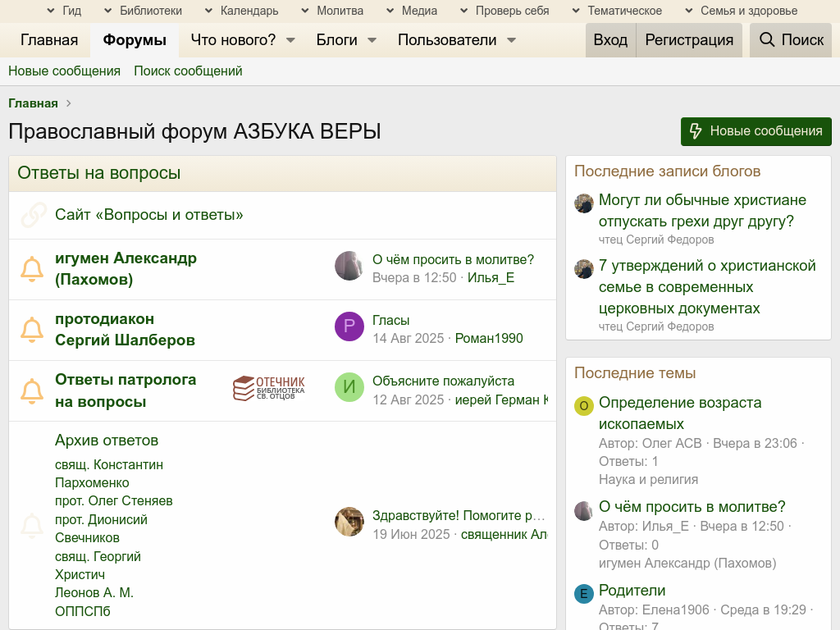Viewport: 840px width, 630px height.
Task: Expand the 'Что нового?' dropdown arrow
Action: point(290,40)
